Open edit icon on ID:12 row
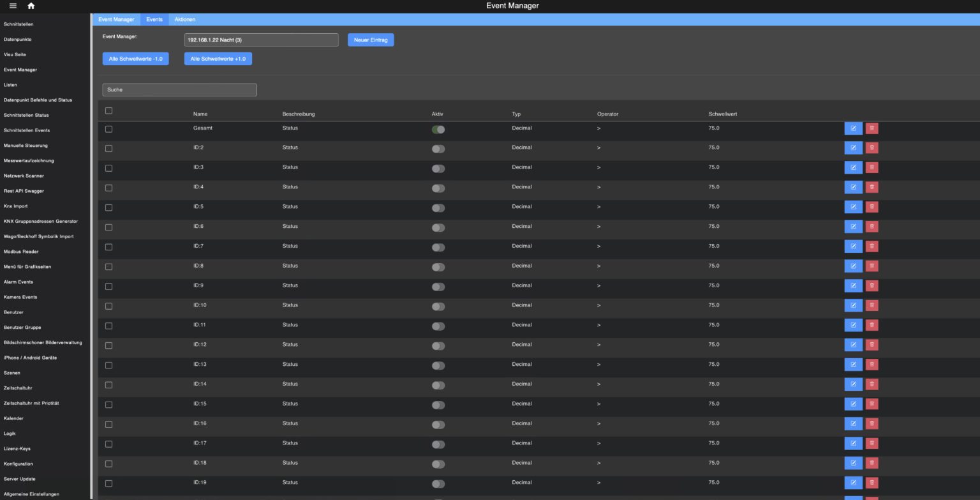This screenshot has width=980, height=500. 853,345
